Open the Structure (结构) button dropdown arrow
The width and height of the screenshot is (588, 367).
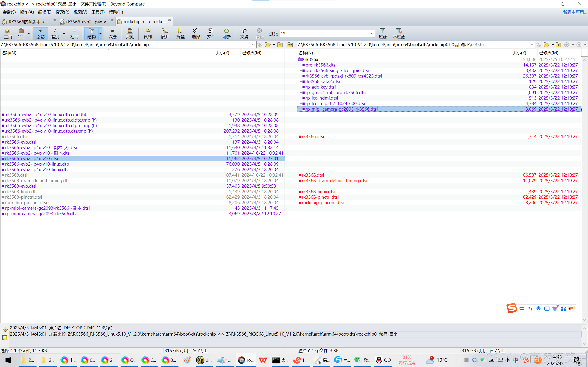tap(100, 33)
